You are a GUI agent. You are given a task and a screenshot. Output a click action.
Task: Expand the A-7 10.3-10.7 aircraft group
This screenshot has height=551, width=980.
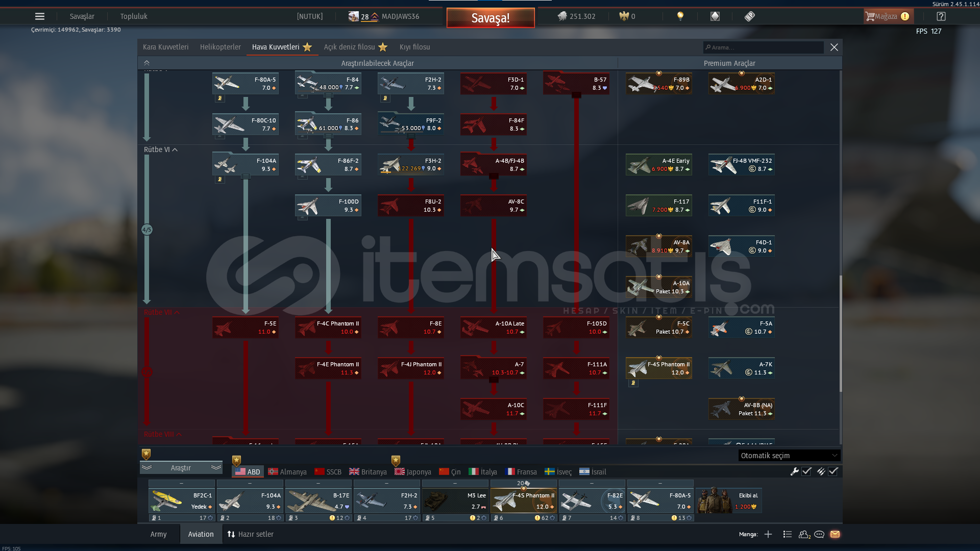tap(494, 380)
